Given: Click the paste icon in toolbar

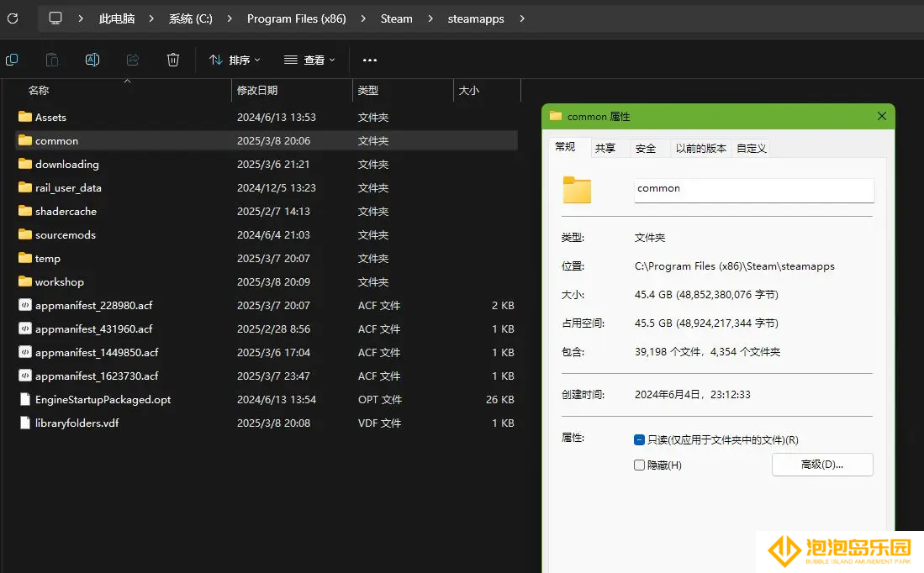Looking at the screenshot, I should [x=52, y=60].
